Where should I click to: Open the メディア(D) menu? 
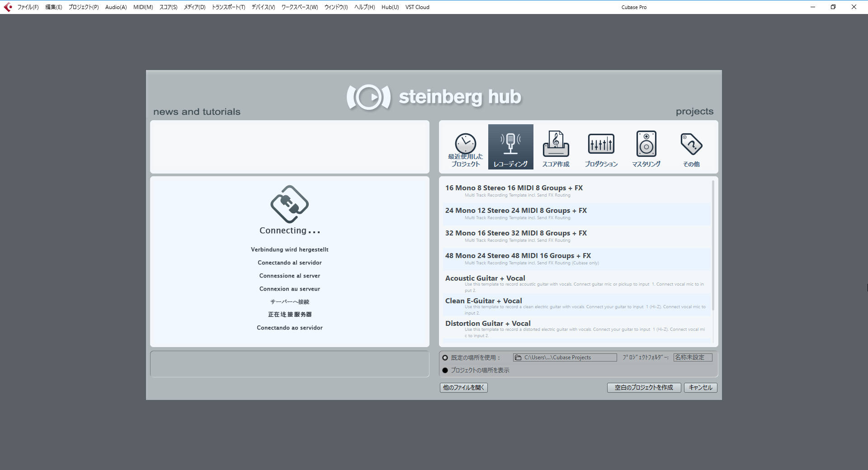coord(194,7)
